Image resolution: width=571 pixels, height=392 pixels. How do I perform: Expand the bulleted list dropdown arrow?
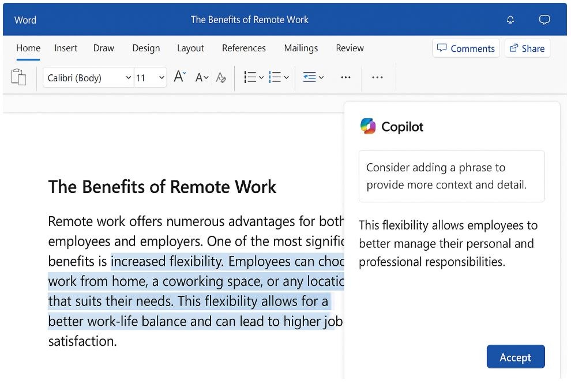point(261,77)
